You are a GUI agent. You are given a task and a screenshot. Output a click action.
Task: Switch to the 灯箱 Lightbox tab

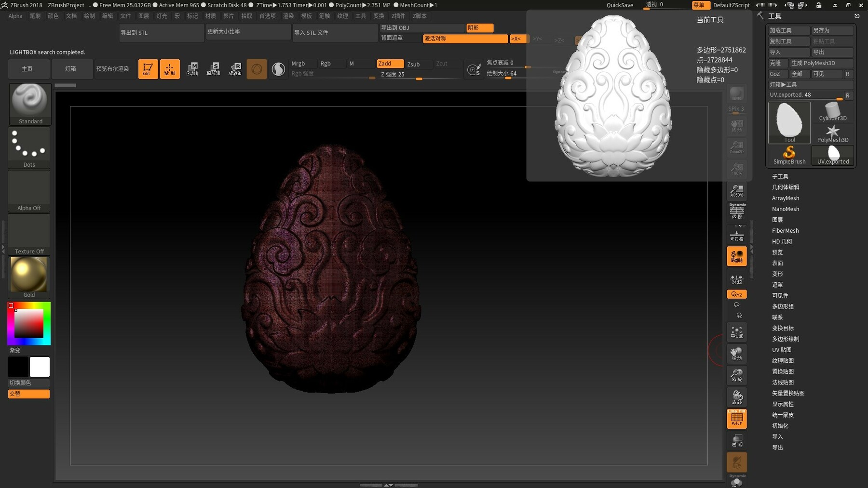click(72, 69)
